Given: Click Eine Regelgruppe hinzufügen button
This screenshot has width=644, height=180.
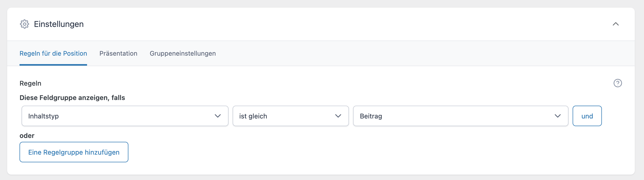Looking at the screenshot, I should pyautogui.click(x=74, y=152).
